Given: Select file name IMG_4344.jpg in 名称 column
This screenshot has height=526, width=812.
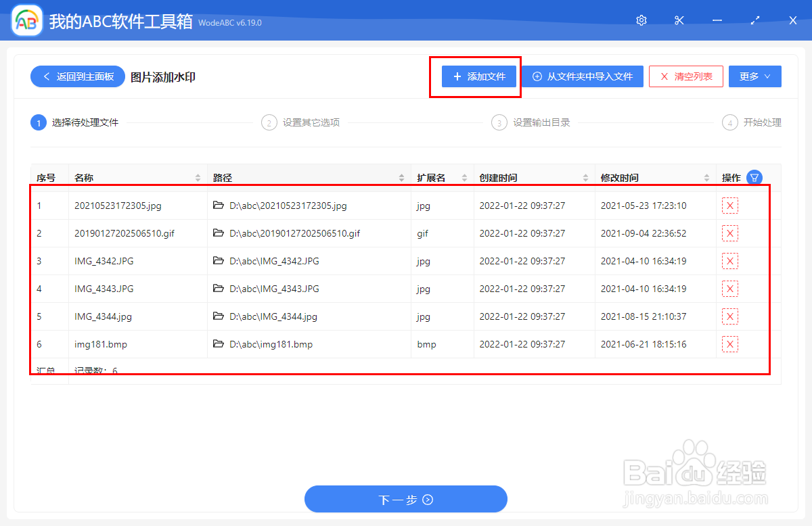Looking at the screenshot, I should [x=103, y=316].
